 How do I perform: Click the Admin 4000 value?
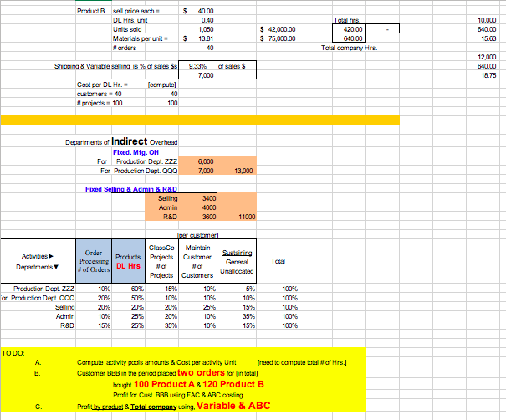pyautogui.click(x=209, y=207)
